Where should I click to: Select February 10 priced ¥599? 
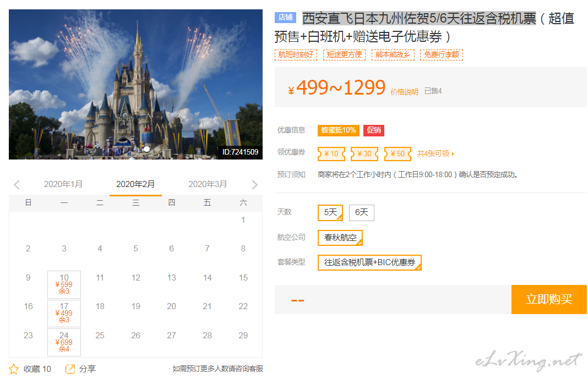click(x=64, y=284)
